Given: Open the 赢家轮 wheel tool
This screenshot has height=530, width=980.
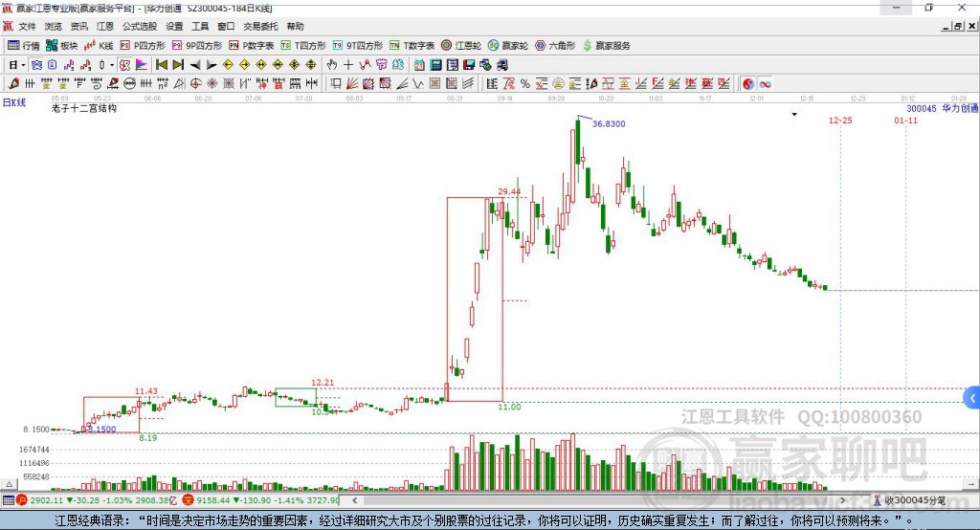Looking at the screenshot, I should coord(508,46).
